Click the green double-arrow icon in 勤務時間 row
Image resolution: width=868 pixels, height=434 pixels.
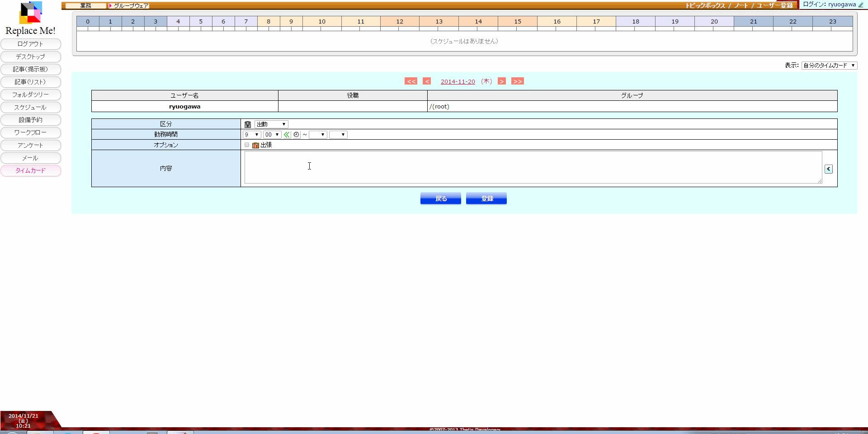click(287, 135)
